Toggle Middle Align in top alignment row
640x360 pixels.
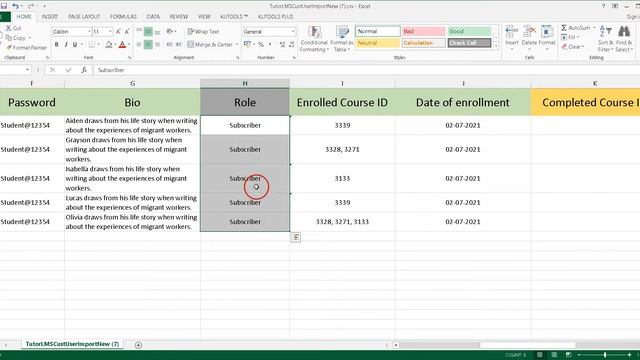coord(148,31)
